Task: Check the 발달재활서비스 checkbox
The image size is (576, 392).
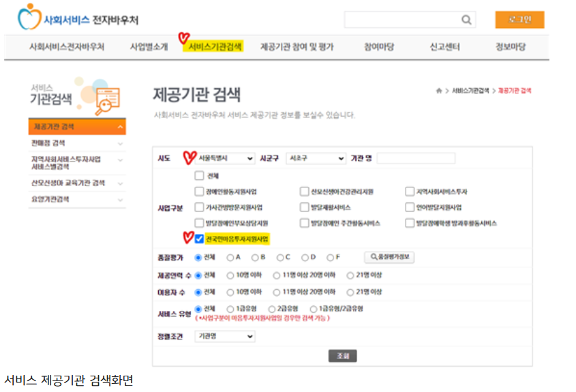Action: [x=304, y=207]
